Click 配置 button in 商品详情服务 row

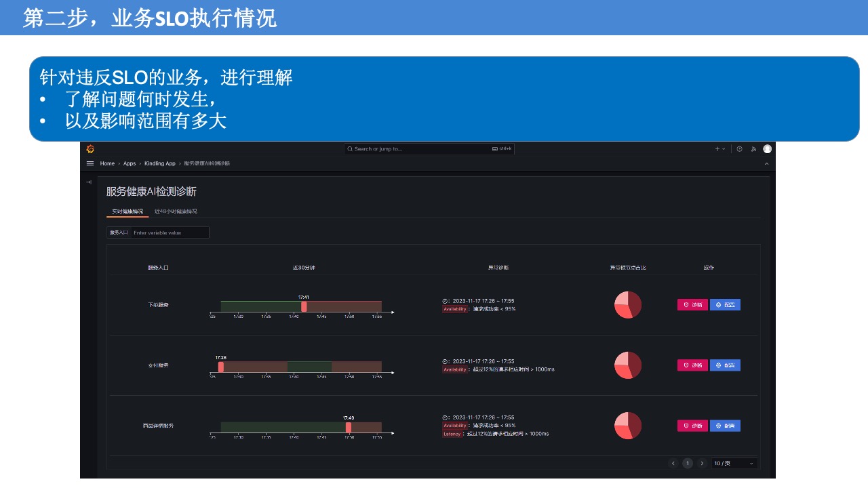[x=725, y=426]
